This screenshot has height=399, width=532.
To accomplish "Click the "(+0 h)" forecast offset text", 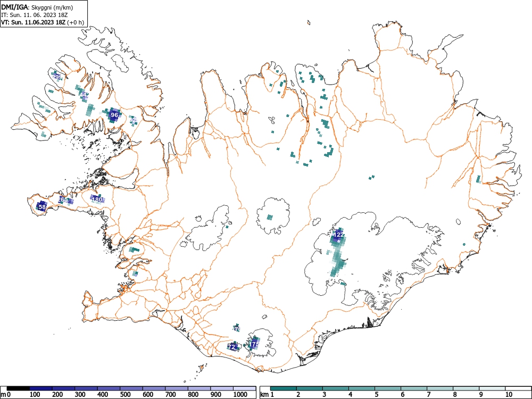I will (x=76, y=23).
